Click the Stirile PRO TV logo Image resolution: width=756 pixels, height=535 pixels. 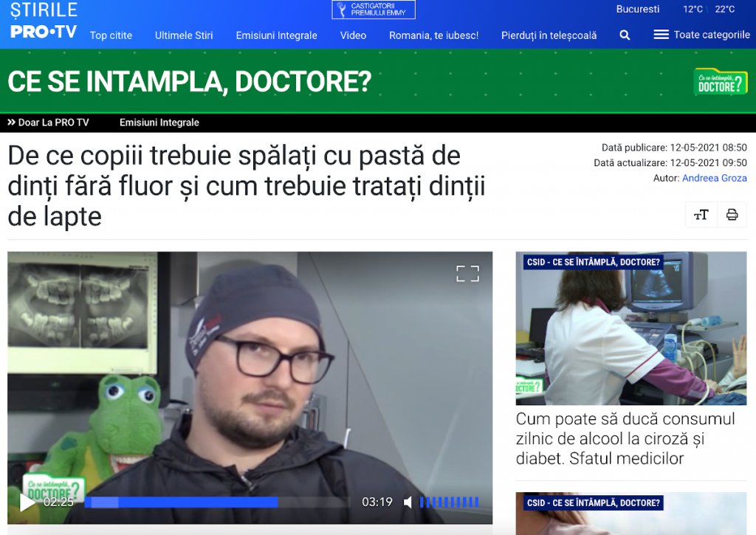44,21
